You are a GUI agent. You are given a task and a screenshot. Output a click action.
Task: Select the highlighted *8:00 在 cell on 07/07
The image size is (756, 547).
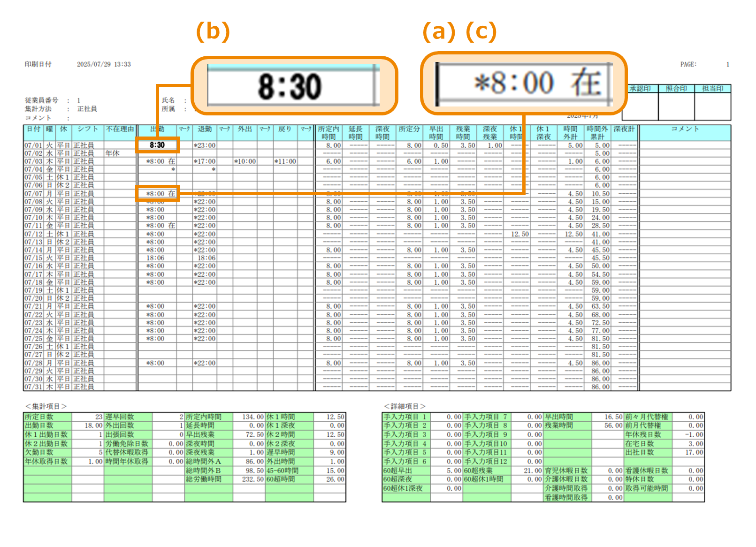tap(158, 193)
